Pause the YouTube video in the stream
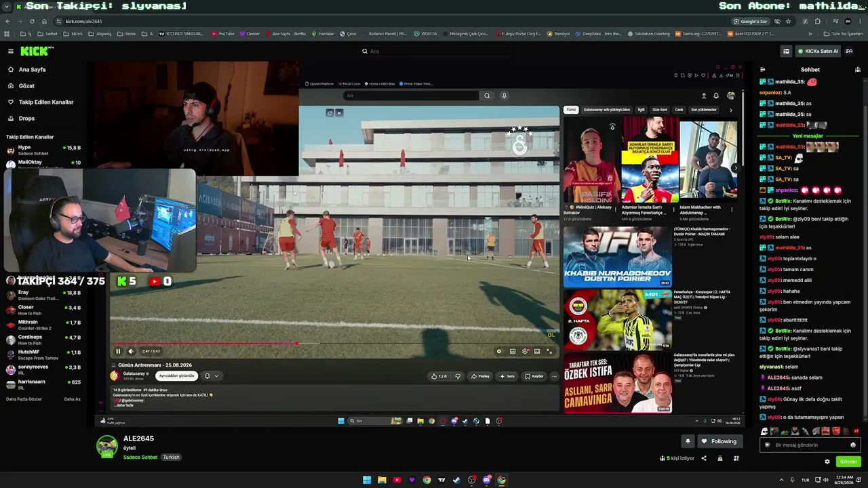 (x=118, y=351)
